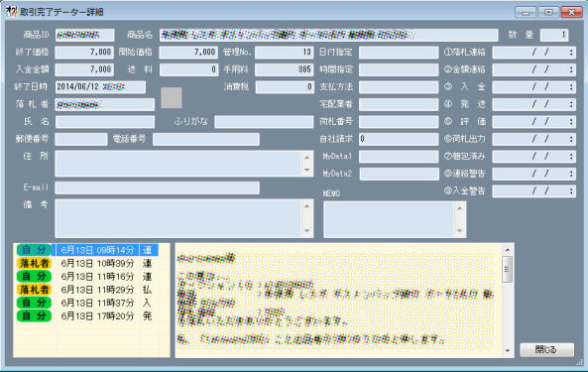Image resolution: width=588 pixels, height=372 pixels.
Task: Click the message pane scrollbar up arrow
Action: point(508,250)
